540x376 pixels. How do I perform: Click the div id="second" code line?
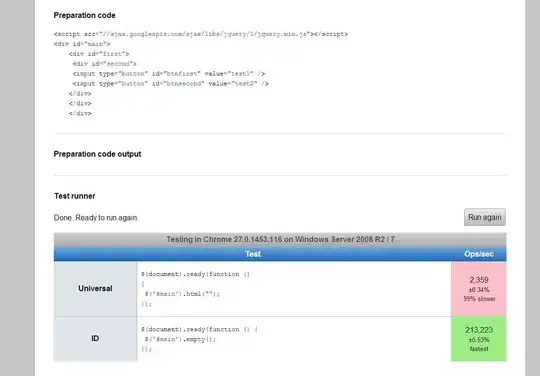[104, 64]
